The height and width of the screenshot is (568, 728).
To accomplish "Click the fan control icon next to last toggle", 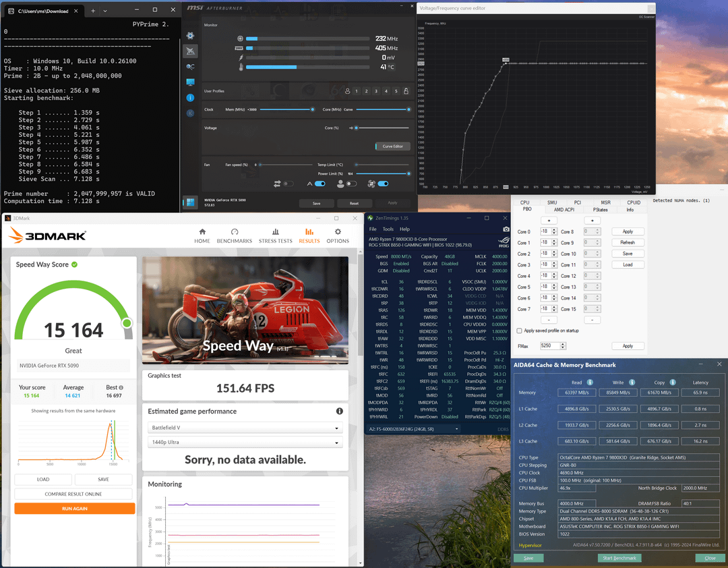I will (x=371, y=184).
